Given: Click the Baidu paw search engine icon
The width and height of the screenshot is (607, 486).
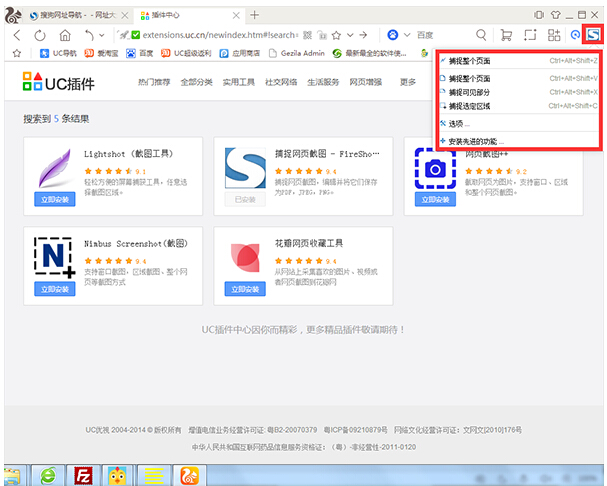Looking at the screenshot, I should tap(393, 35).
